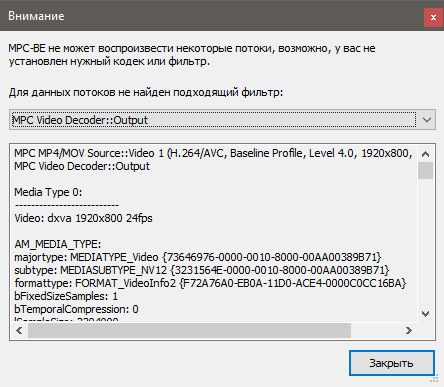Place cursor on the Media Type 0 line
The width and height of the screenshot is (444, 387).
(x=48, y=192)
